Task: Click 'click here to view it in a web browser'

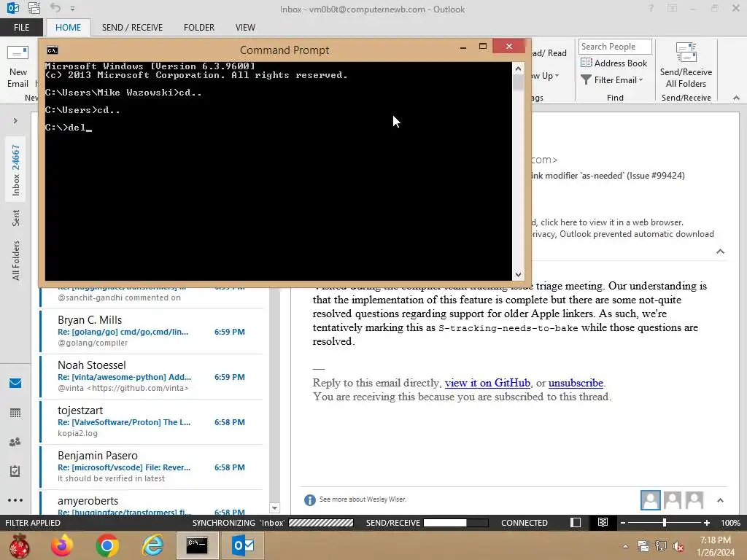Action: pos(612,222)
